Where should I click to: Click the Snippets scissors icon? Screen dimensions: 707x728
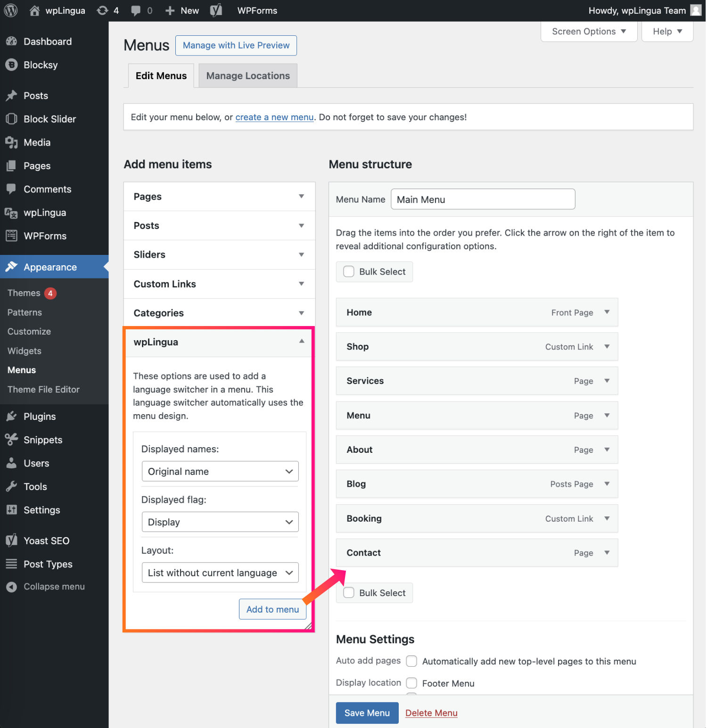click(11, 440)
